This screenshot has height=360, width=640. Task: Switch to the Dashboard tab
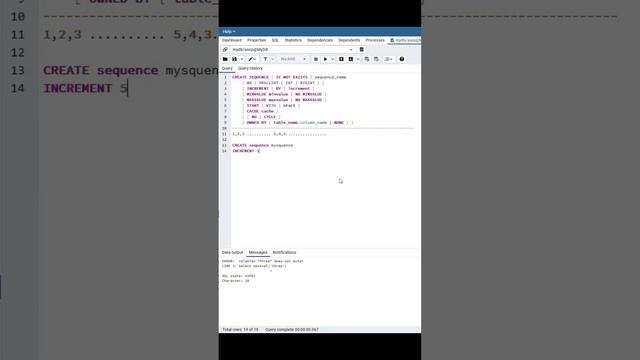pyautogui.click(x=232, y=40)
